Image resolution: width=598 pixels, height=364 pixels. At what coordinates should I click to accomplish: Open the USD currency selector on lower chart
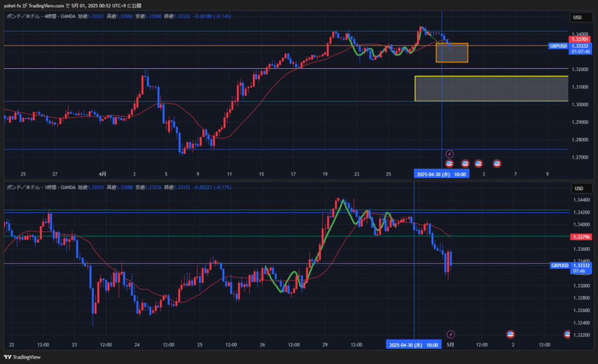(579, 188)
